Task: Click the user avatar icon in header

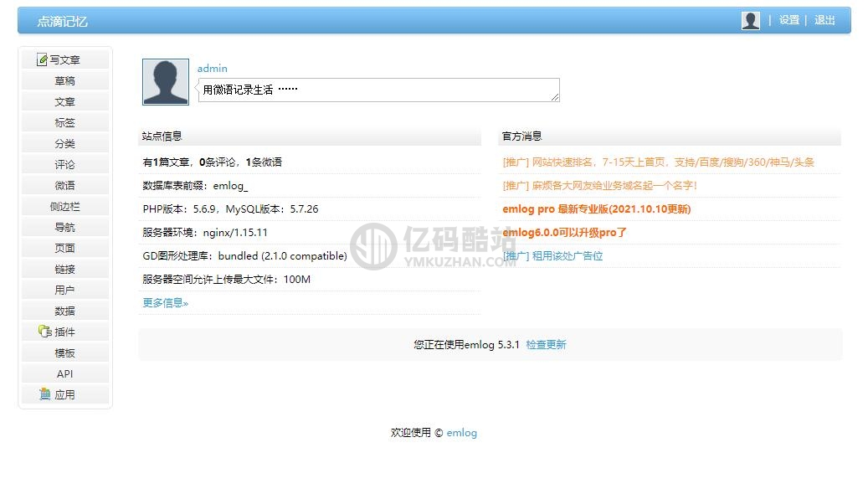Action: click(750, 20)
